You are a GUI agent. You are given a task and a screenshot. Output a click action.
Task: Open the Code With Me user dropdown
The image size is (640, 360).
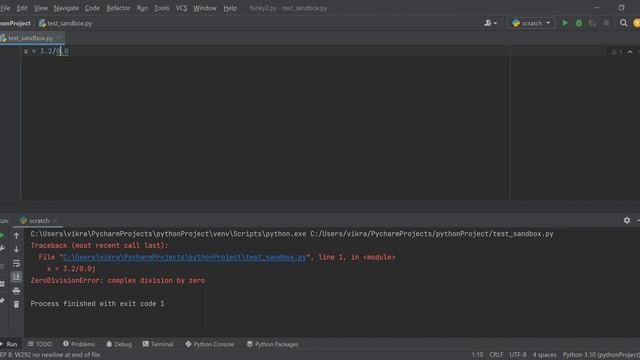pos(490,23)
